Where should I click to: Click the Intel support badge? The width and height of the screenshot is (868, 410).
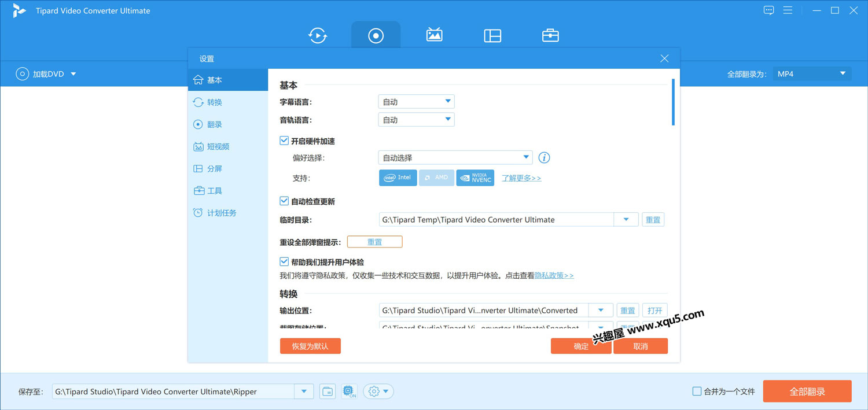pos(398,178)
